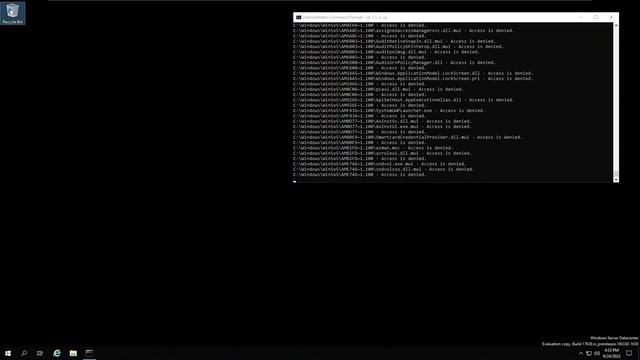Image resolution: width=640 pixels, height=360 pixels.
Task: Click the Command Prompt scrollbar thumb
Action: 616,173
